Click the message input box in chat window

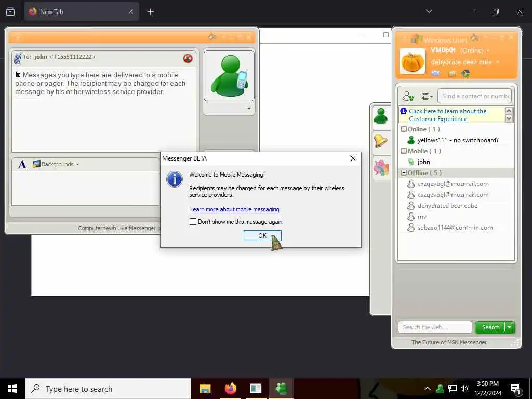click(x=86, y=188)
